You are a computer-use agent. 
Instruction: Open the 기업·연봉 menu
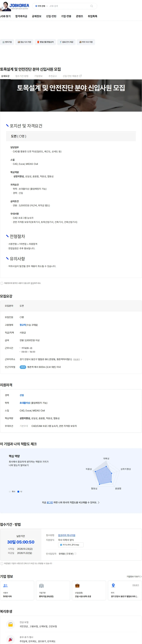(x=66, y=16)
